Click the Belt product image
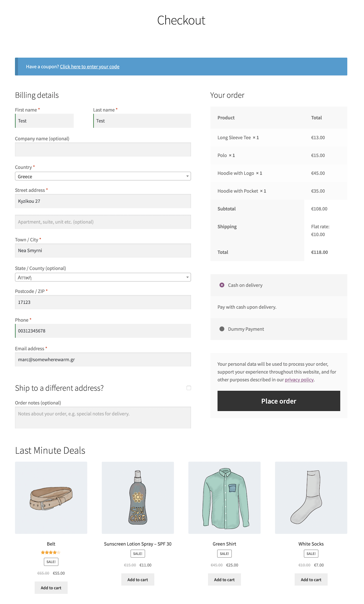364x604 pixels. [x=51, y=497]
